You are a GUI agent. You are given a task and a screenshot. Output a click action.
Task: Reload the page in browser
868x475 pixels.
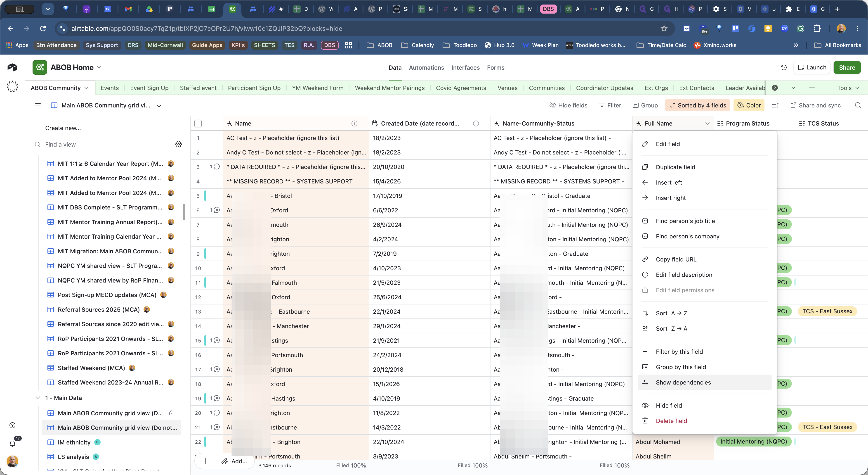43,29
